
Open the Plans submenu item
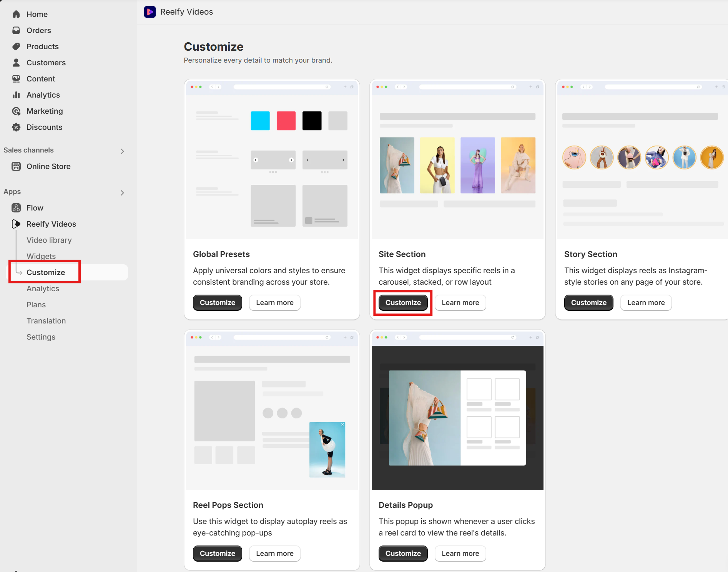tap(36, 305)
